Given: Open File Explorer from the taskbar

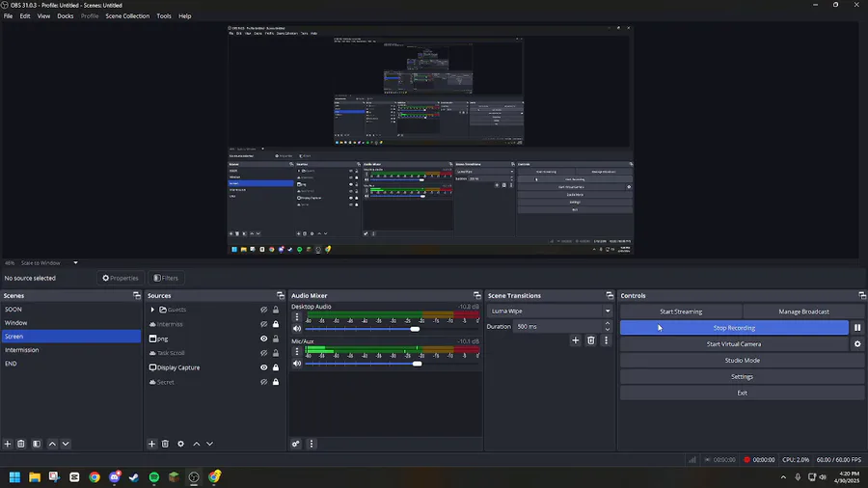Looking at the screenshot, I should (x=35, y=477).
